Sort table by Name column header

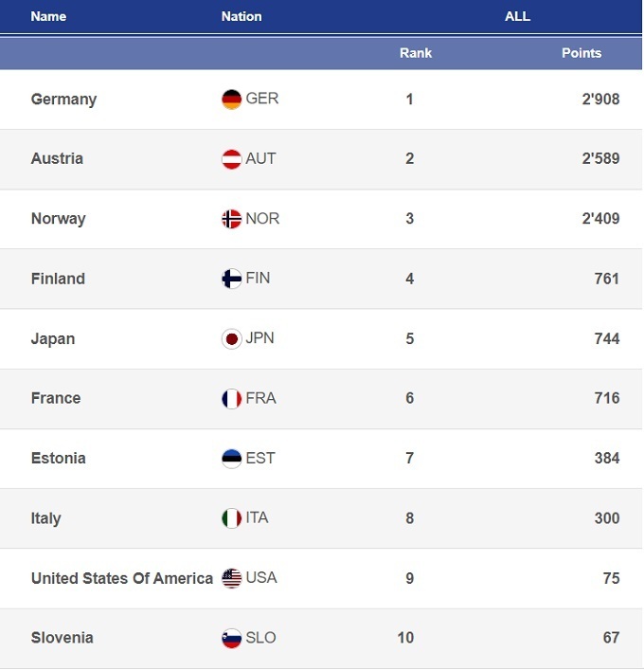pos(48,16)
